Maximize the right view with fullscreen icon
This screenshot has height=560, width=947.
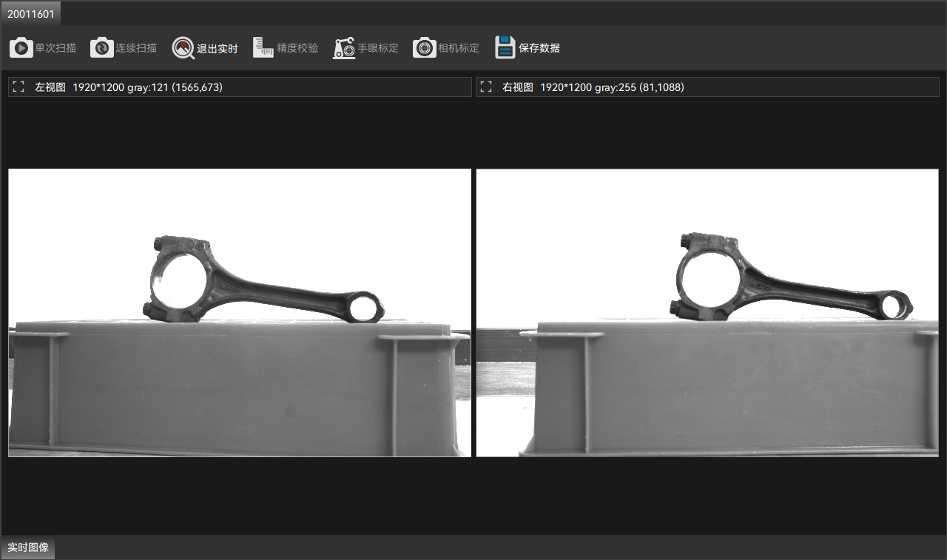(x=486, y=87)
